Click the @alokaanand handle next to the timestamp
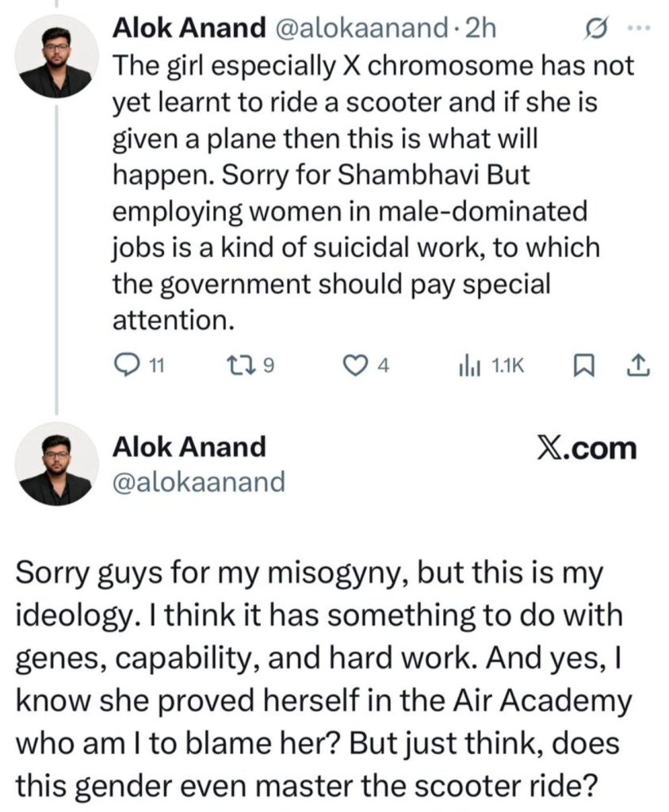The height and width of the screenshot is (812, 669). [363, 28]
